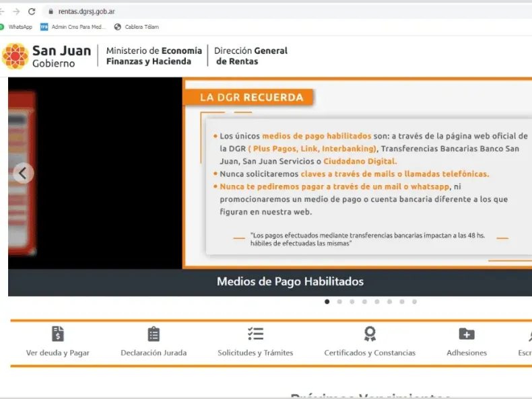Click the Adhesiones folder-plus icon
The height and width of the screenshot is (399, 532).
click(467, 334)
